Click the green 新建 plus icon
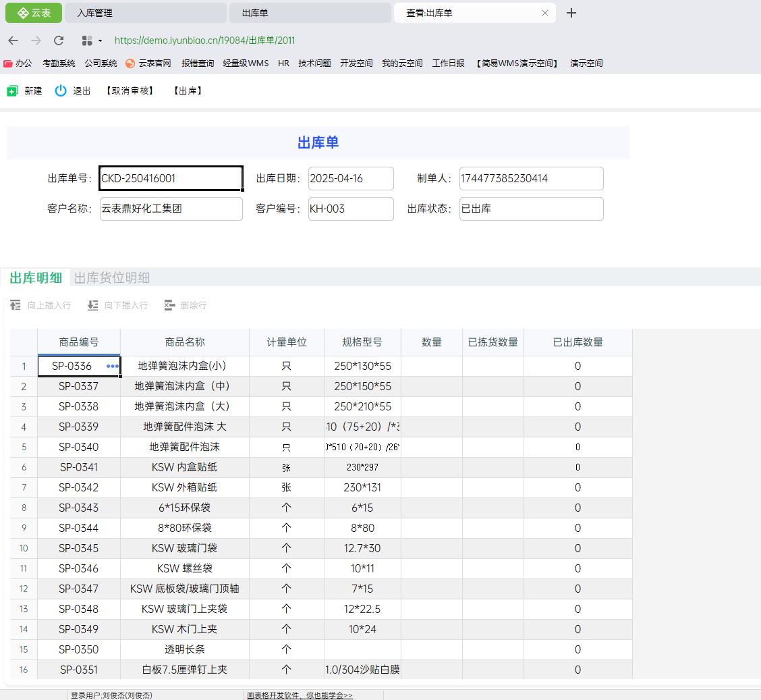The height and width of the screenshot is (700, 761). [12, 91]
